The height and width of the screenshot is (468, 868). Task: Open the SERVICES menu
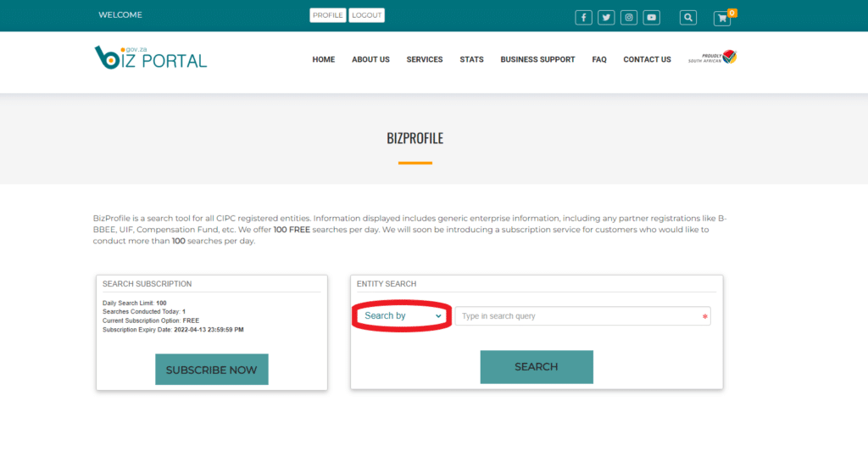425,59
